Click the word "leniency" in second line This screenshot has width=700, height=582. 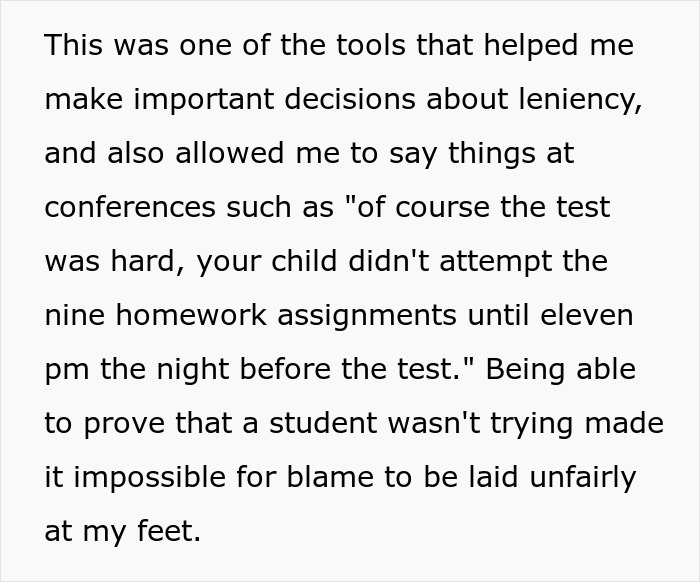coord(580,99)
